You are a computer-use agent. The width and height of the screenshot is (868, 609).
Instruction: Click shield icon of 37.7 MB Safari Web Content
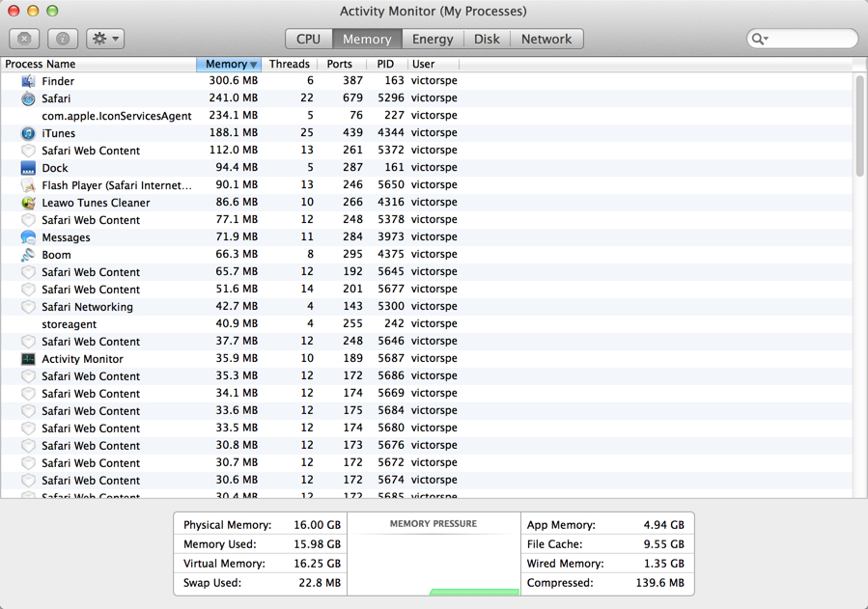click(28, 342)
